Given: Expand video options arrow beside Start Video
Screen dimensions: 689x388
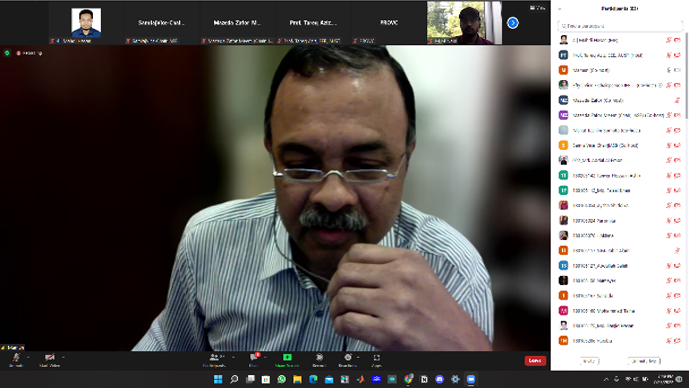Looking at the screenshot, I should [63, 357].
